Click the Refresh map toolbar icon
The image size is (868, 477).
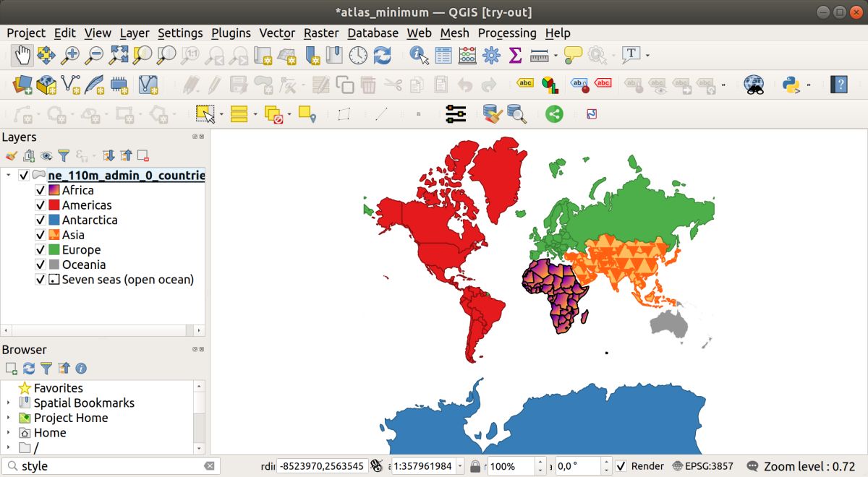click(382, 54)
